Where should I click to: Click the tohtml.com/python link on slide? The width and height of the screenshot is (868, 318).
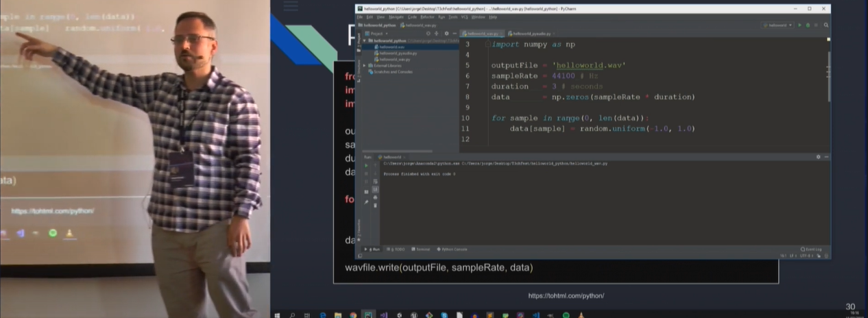coord(566,295)
